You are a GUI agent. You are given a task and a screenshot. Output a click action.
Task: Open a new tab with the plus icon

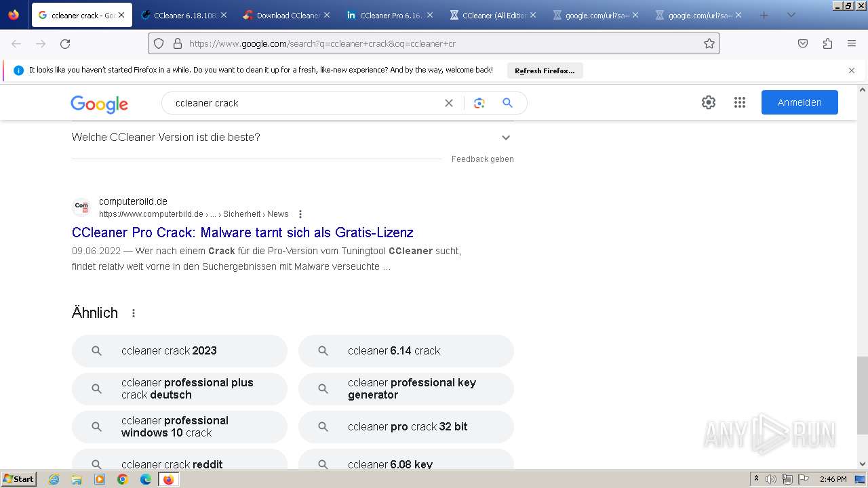[764, 15]
